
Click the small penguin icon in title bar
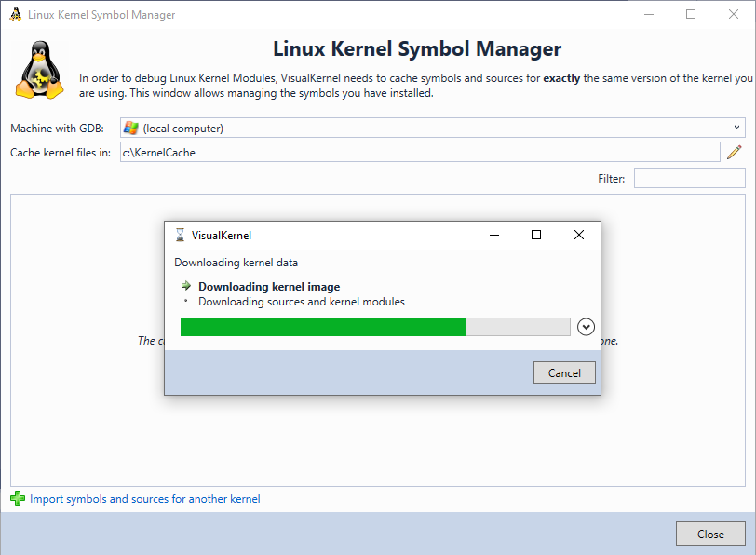pos(16,15)
